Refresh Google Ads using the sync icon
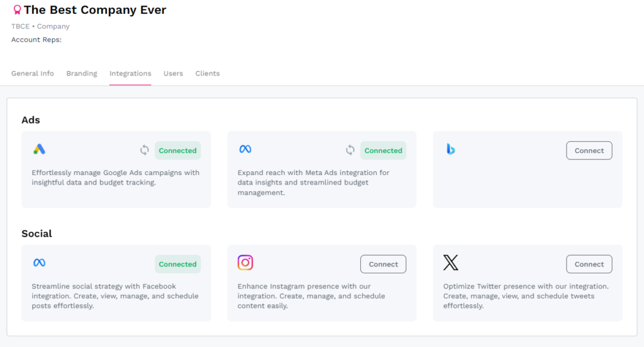The image size is (644, 347). (x=145, y=151)
